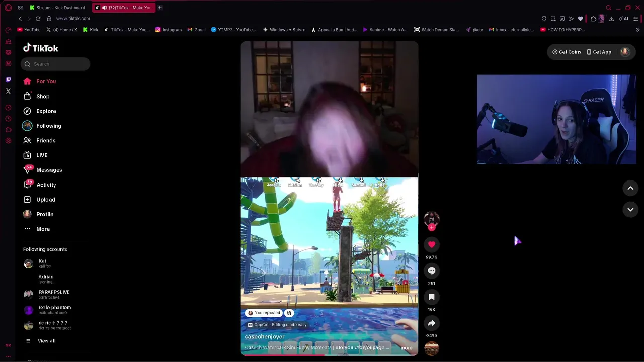This screenshot has width=644, height=362.
Task: Share the video with the arrow icon
Action: tap(431, 323)
